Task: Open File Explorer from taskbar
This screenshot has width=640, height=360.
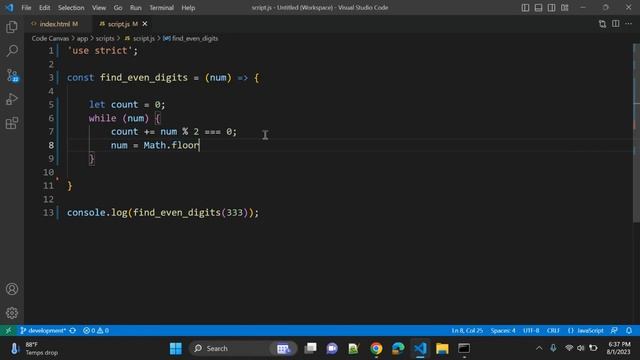Action: [x=442, y=348]
